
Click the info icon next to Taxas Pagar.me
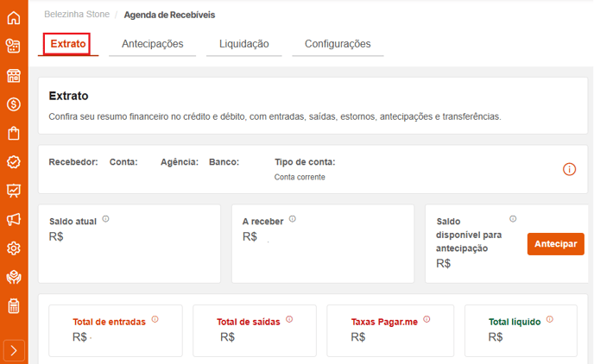(427, 319)
